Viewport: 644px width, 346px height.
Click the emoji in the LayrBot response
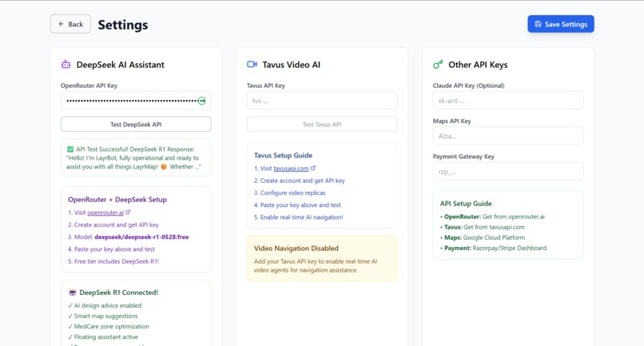coord(164,167)
